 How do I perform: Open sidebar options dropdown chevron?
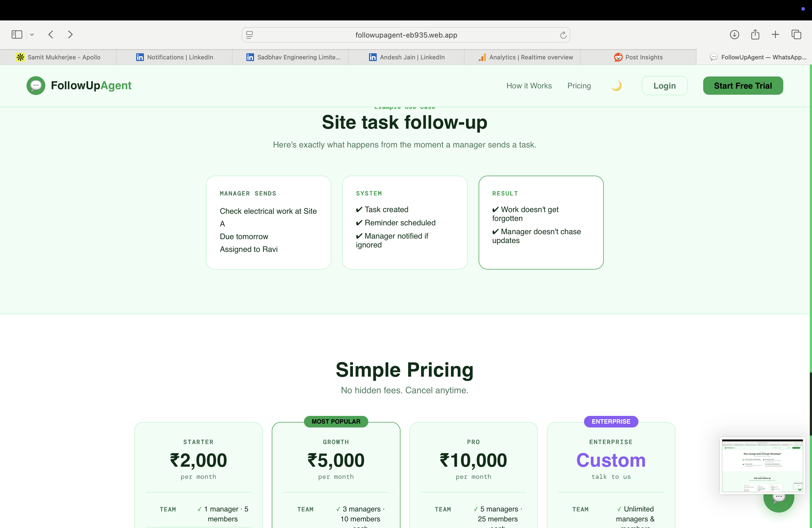click(x=32, y=35)
